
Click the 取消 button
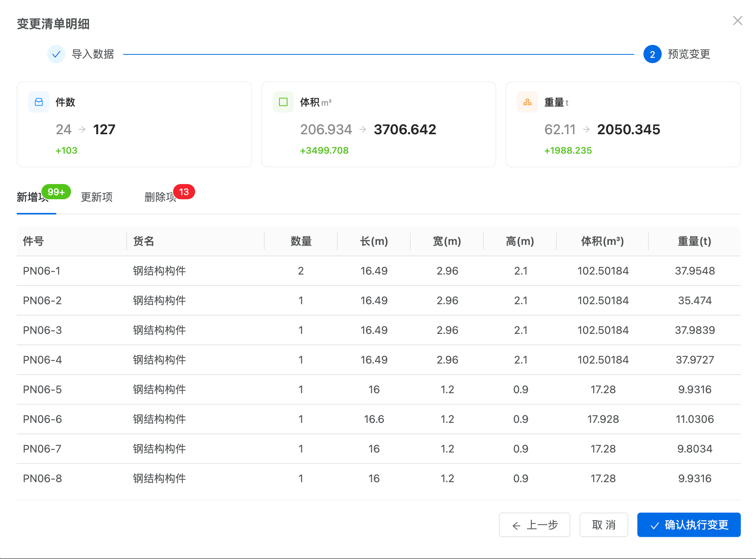pos(604,525)
